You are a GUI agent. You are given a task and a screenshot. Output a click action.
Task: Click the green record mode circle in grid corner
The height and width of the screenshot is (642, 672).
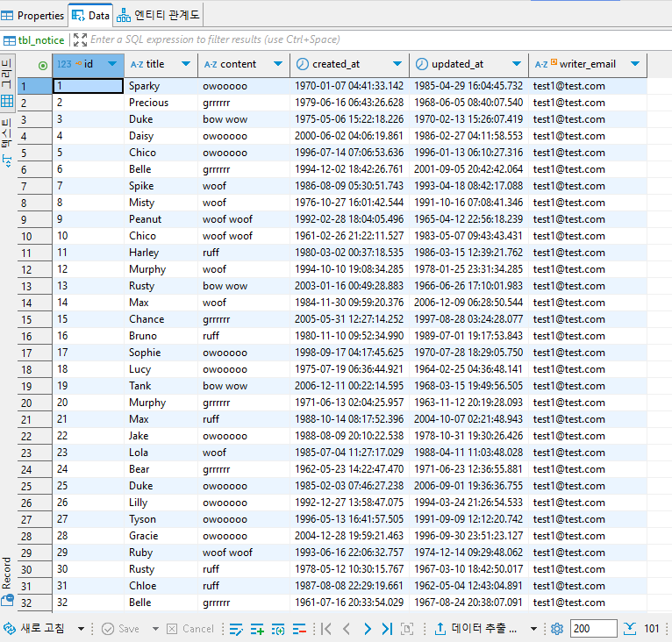43,66
